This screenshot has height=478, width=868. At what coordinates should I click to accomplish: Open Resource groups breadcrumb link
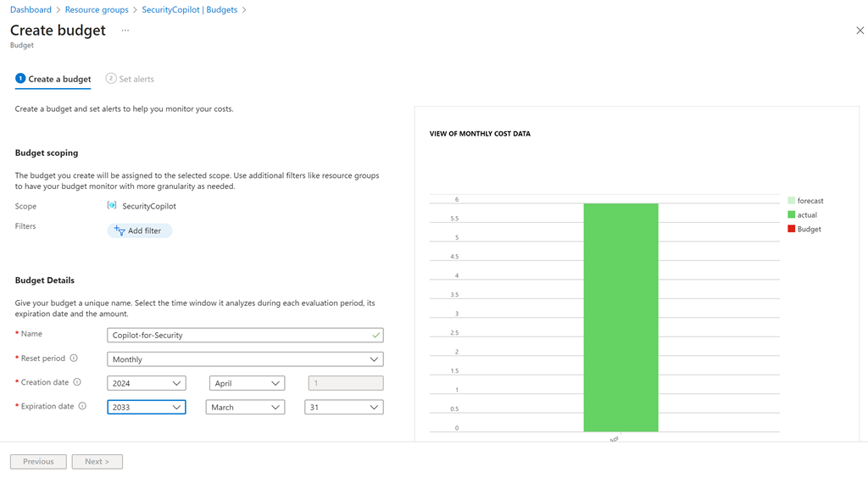pyautogui.click(x=97, y=10)
